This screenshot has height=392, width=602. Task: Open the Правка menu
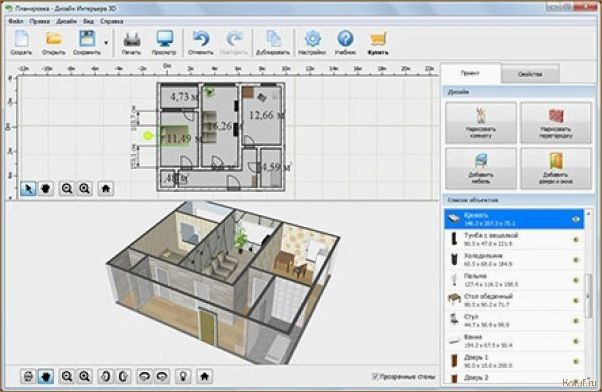coord(40,21)
